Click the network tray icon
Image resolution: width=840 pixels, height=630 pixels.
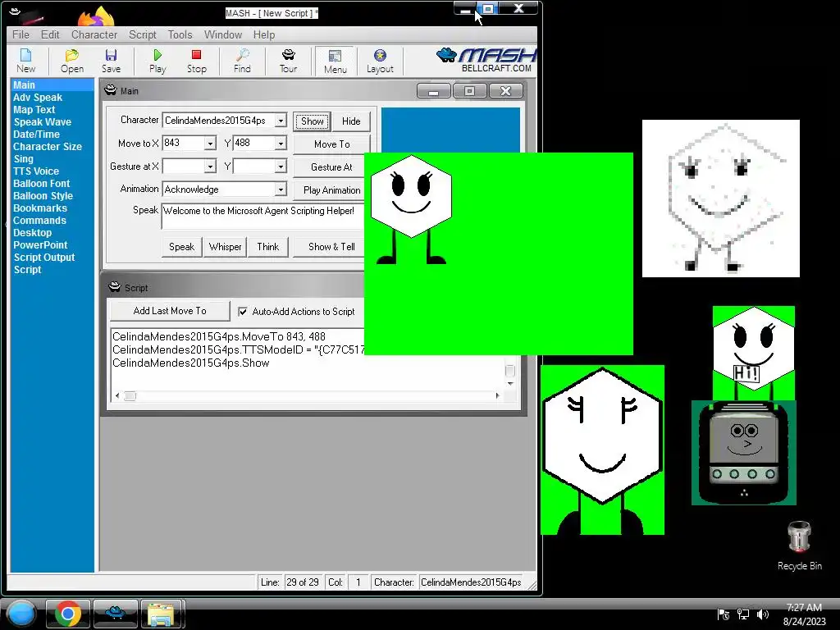coord(743,614)
